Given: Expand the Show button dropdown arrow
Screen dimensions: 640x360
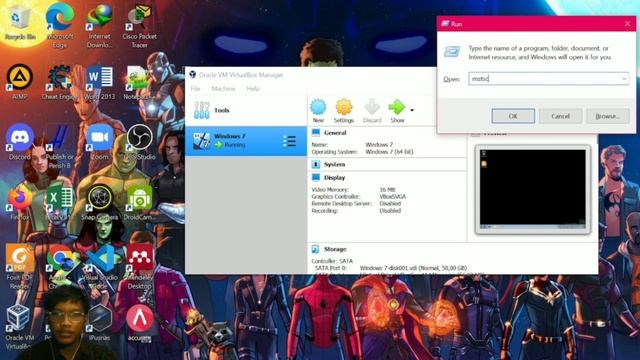Looking at the screenshot, I should tap(412, 110).
